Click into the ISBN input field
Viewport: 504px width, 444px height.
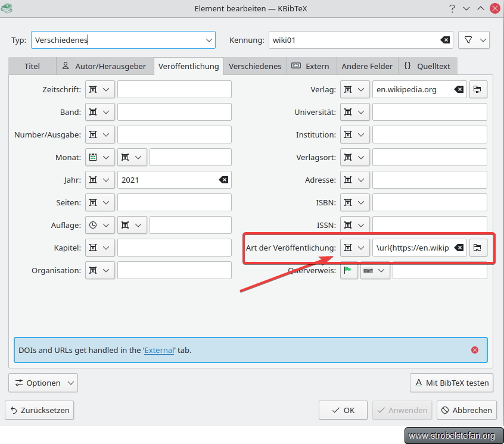click(429, 202)
